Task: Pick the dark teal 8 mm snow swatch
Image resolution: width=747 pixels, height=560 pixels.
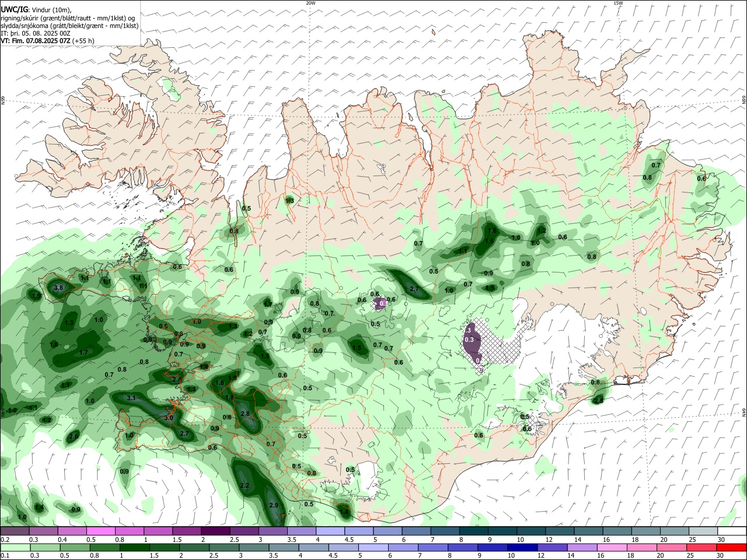Action: [474, 531]
